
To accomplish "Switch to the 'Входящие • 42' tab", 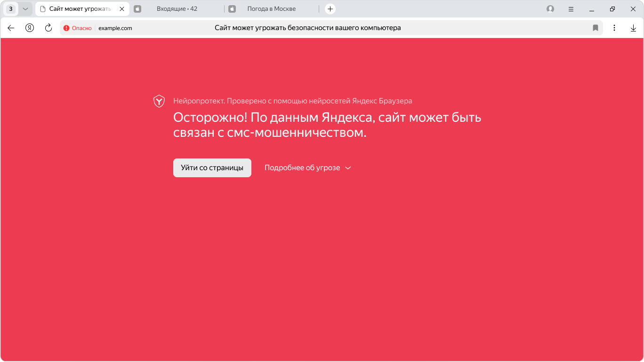I will 177,9.
